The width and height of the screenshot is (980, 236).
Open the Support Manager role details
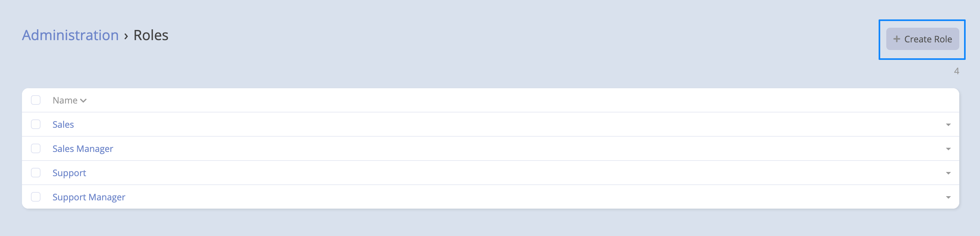88,197
